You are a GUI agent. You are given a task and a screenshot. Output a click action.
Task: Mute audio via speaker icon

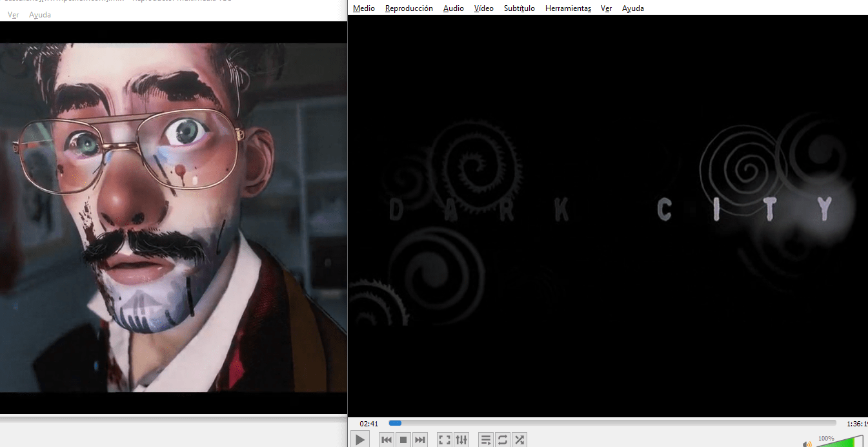click(807, 444)
